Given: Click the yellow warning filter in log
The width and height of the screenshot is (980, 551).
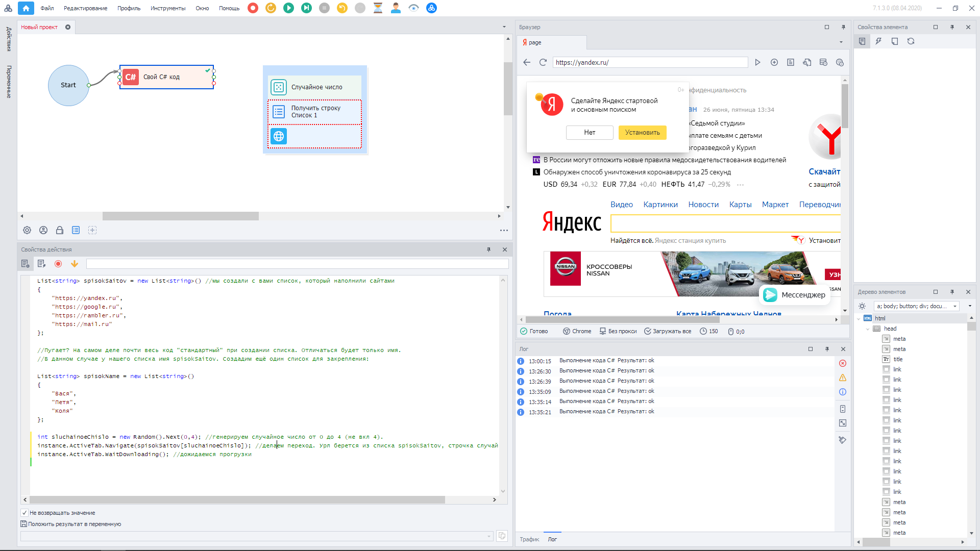Looking at the screenshot, I should click(843, 378).
